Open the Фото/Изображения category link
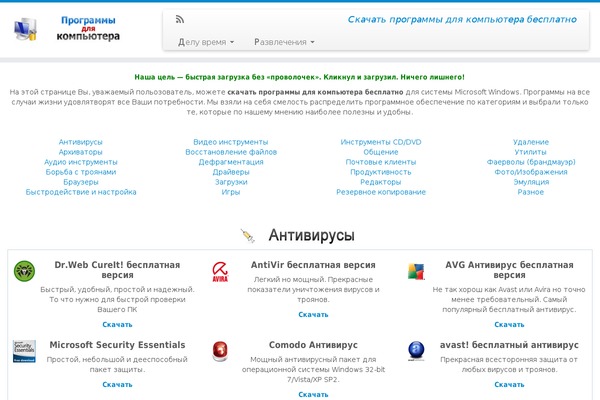This screenshot has height=400, width=600. coord(531,172)
